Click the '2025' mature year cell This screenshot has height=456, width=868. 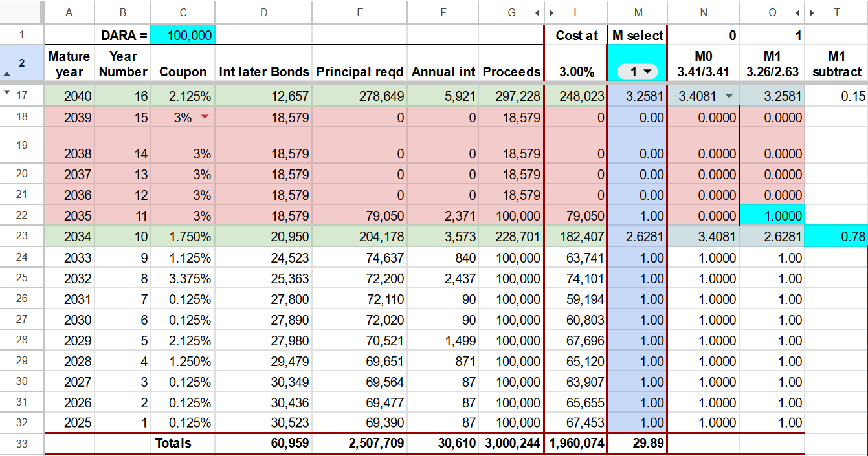[69, 423]
